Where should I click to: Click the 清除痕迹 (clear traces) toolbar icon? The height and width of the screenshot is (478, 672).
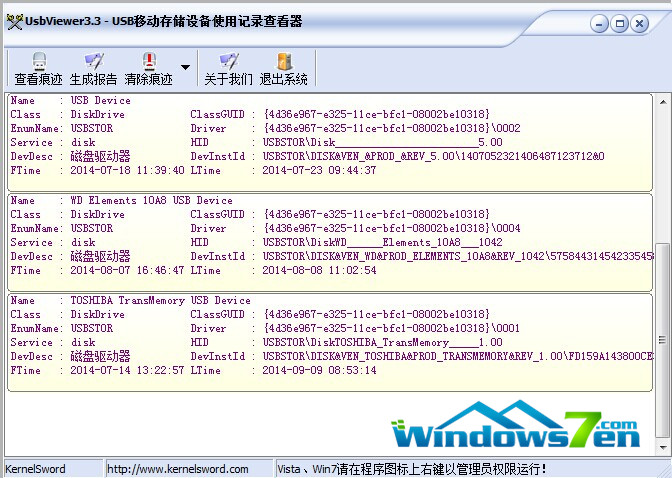click(x=148, y=69)
